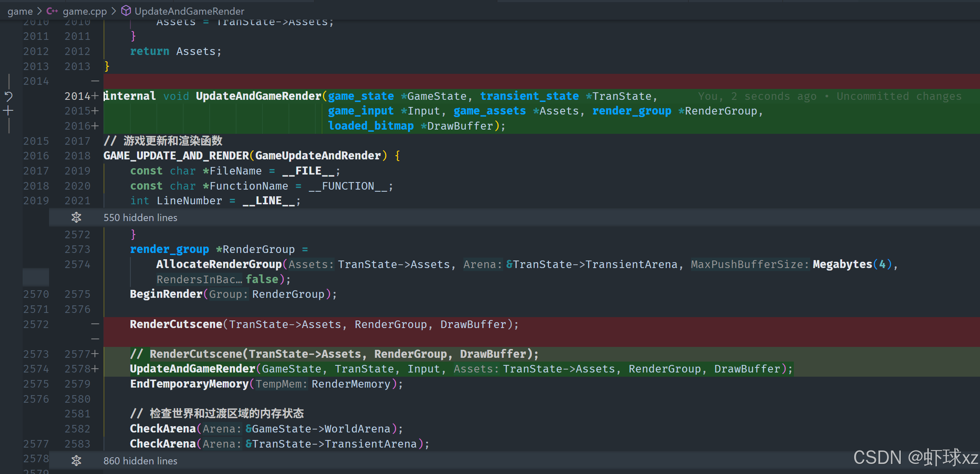The image size is (980, 474).
Task: Click the C++ file icon in breadcrumb
Action: 52,11
